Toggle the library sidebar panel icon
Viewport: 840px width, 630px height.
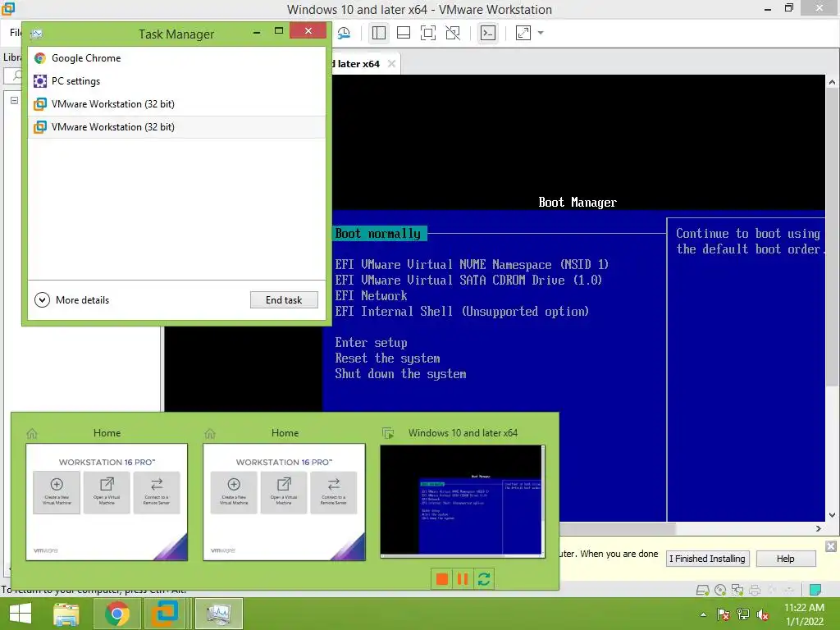click(379, 33)
